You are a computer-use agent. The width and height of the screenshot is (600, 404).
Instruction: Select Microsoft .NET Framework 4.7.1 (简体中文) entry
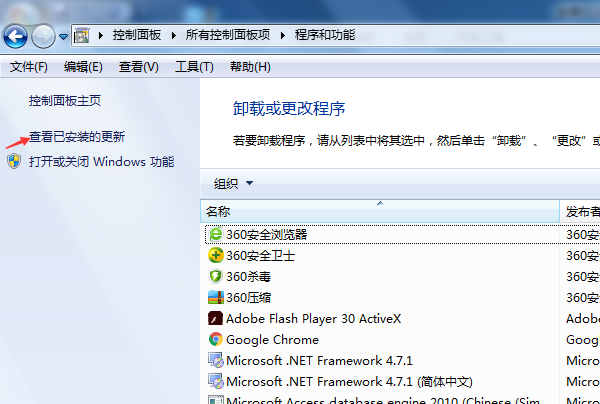(x=348, y=381)
